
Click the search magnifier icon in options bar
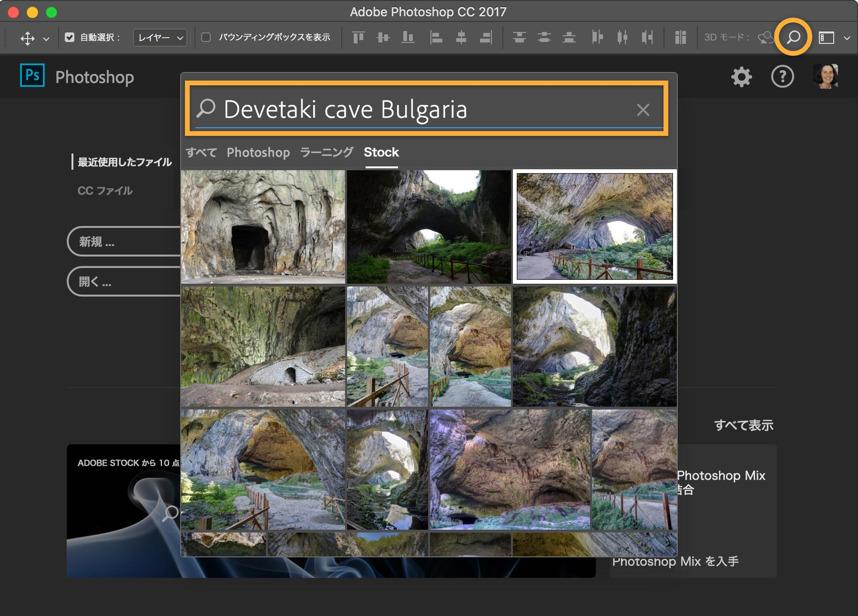[x=793, y=37]
